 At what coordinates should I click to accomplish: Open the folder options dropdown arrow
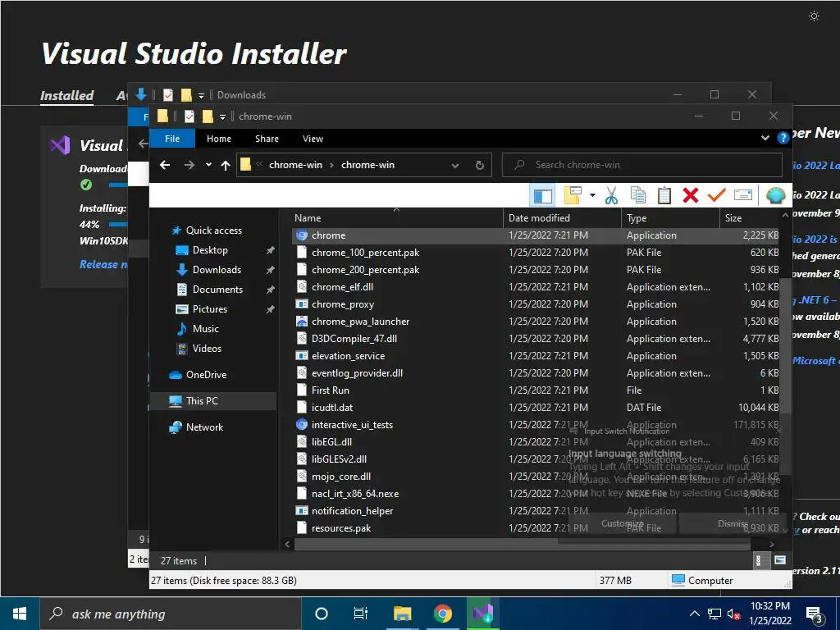click(592, 195)
